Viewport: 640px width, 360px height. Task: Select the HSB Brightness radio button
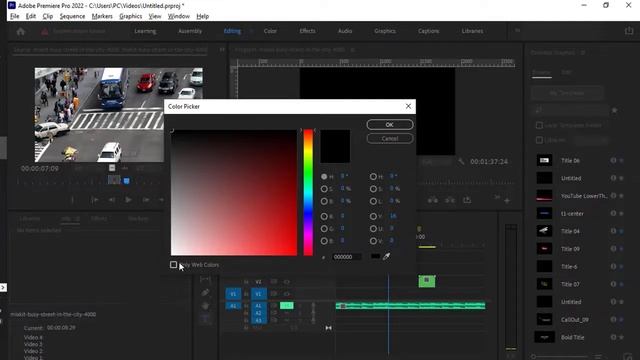coord(324,201)
